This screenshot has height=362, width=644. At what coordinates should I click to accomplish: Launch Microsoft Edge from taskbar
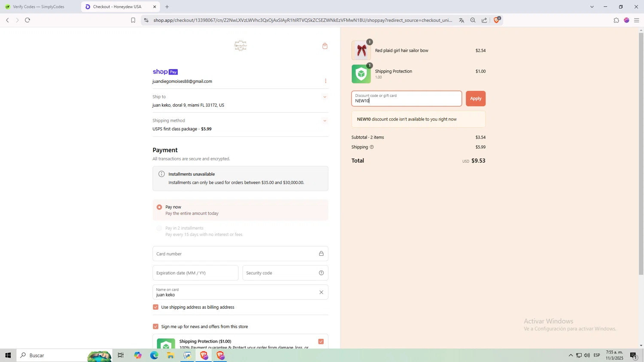154,355
